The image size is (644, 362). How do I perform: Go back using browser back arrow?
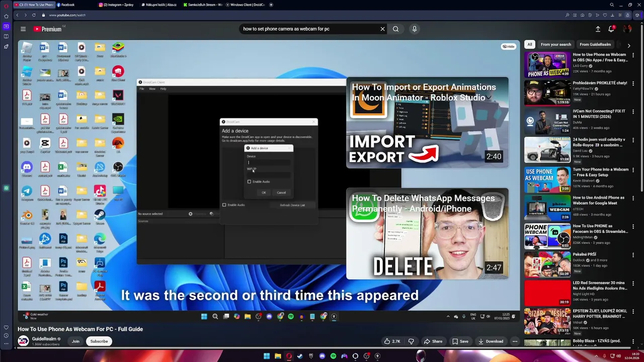click(x=17, y=15)
